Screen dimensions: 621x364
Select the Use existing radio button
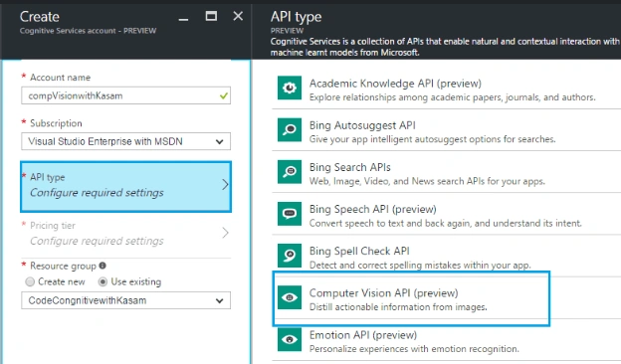(x=103, y=281)
